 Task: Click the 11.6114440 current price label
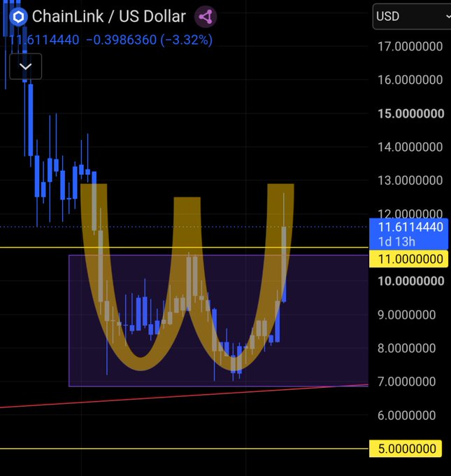(410, 227)
